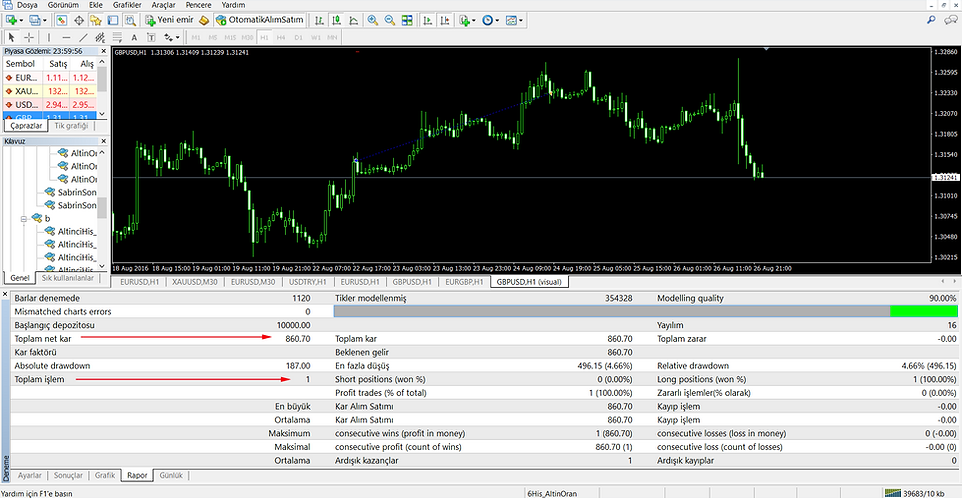Draw a vertical line tool

[49, 37]
